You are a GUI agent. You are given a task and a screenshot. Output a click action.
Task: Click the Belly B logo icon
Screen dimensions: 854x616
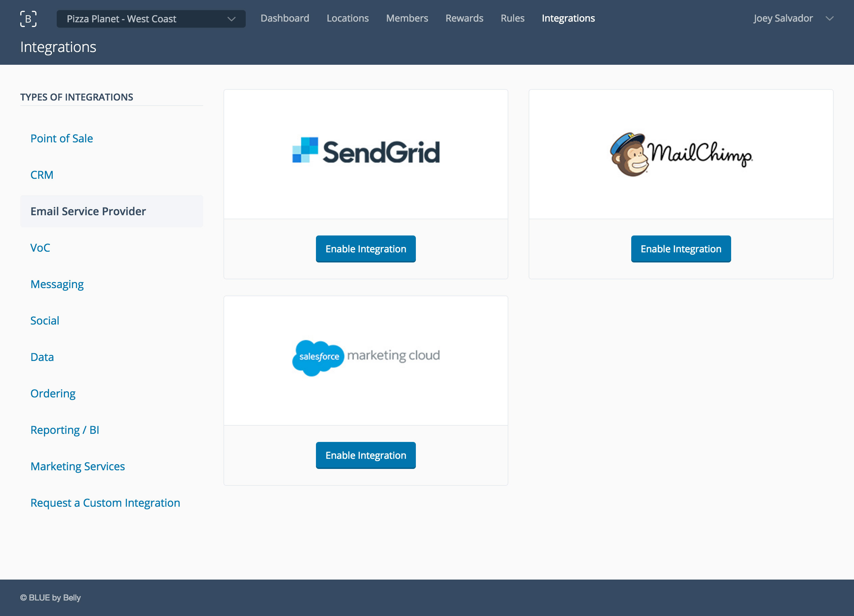pyautogui.click(x=28, y=19)
